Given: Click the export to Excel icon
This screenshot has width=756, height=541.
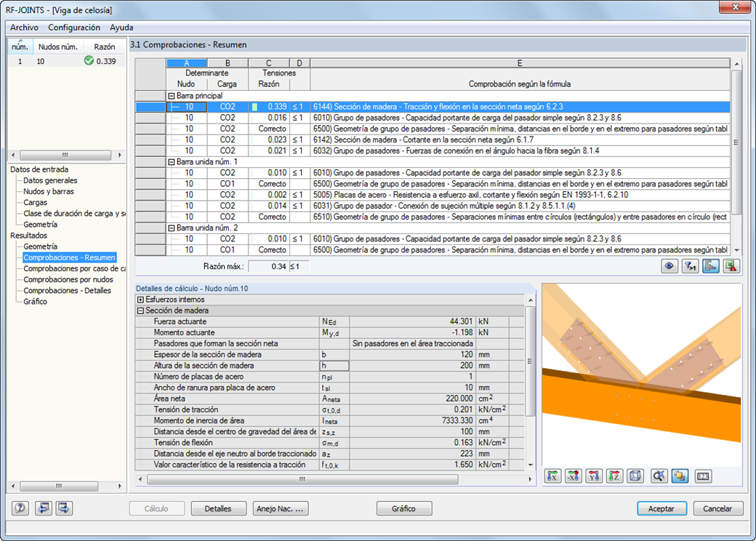Looking at the screenshot, I should [730, 266].
